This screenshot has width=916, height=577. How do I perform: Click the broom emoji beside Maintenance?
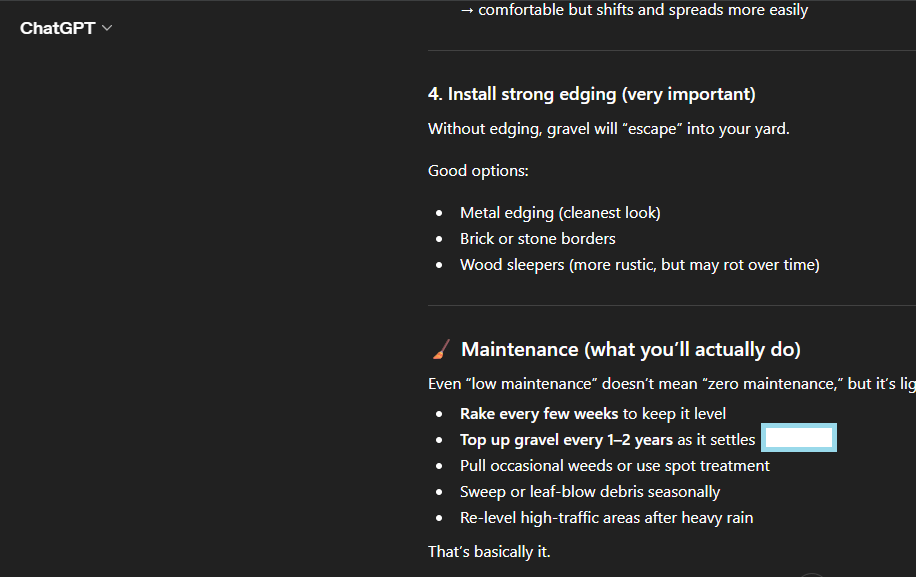[441, 349]
